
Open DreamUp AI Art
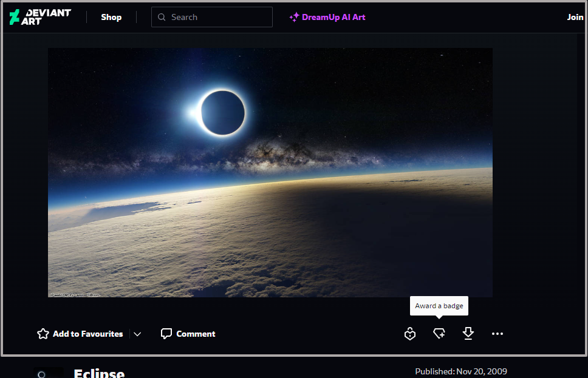pos(327,17)
